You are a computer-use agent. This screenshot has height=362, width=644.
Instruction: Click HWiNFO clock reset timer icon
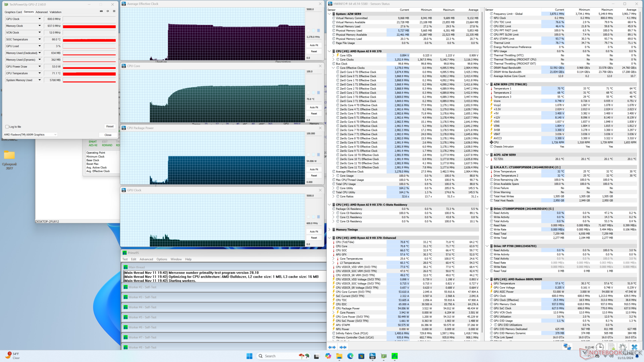click(x=600, y=347)
